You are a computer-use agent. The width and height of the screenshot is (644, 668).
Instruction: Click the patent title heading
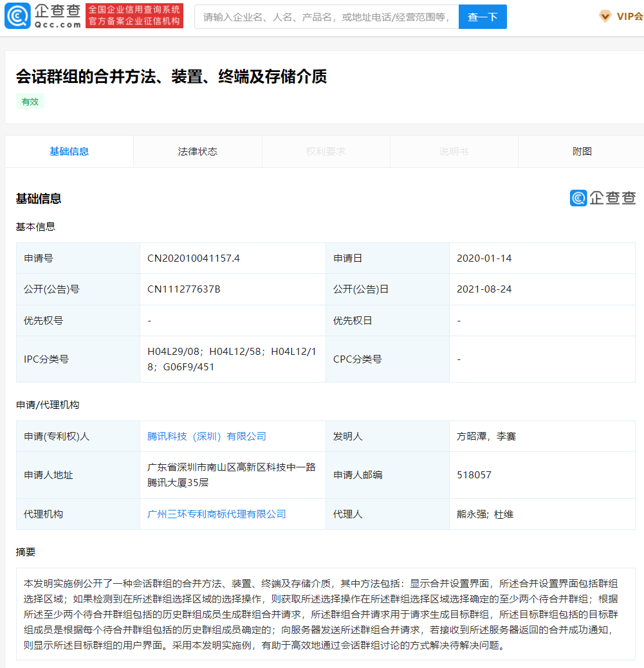[x=171, y=77]
